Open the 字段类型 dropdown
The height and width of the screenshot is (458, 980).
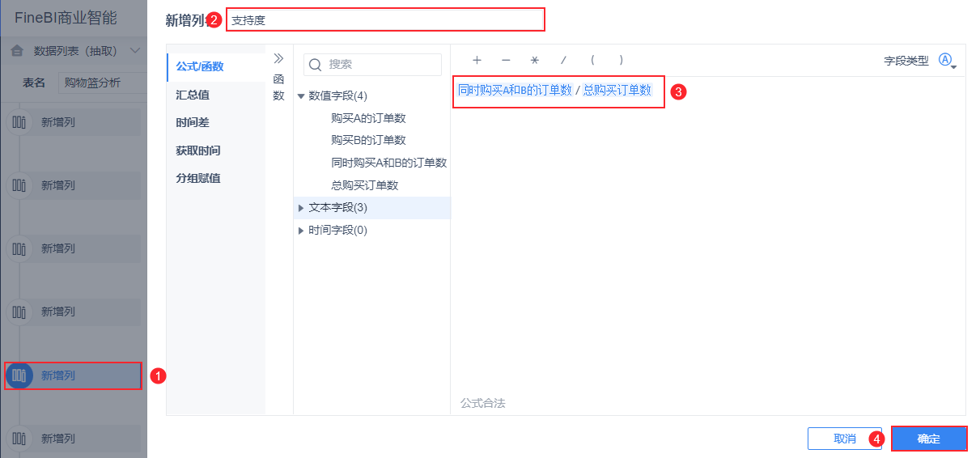tap(947, 60)
